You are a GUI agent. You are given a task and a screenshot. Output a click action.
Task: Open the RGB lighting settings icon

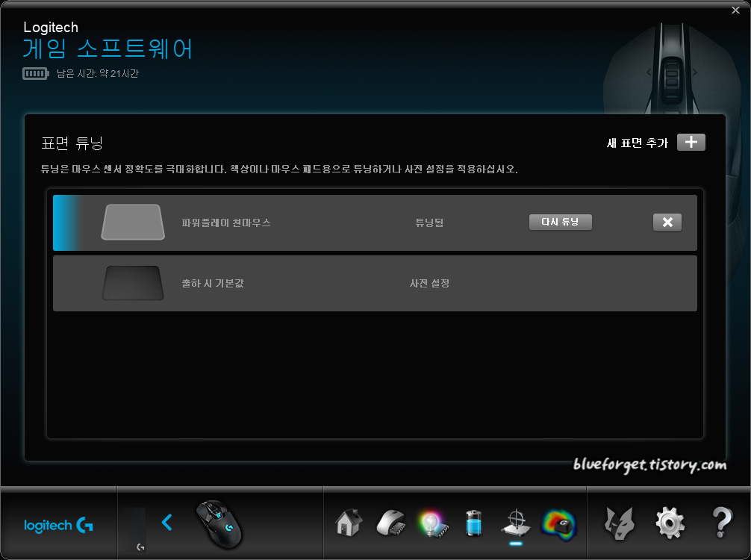pos(433,523)
